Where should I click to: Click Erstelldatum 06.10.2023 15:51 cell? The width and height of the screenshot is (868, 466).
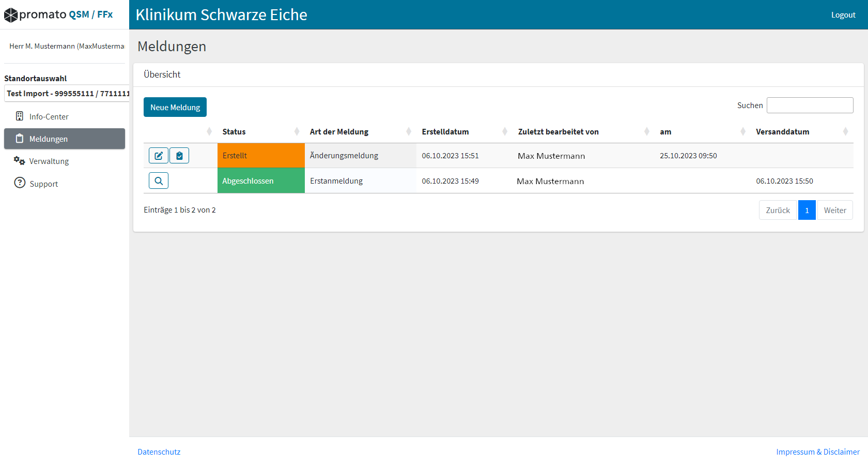450,155
